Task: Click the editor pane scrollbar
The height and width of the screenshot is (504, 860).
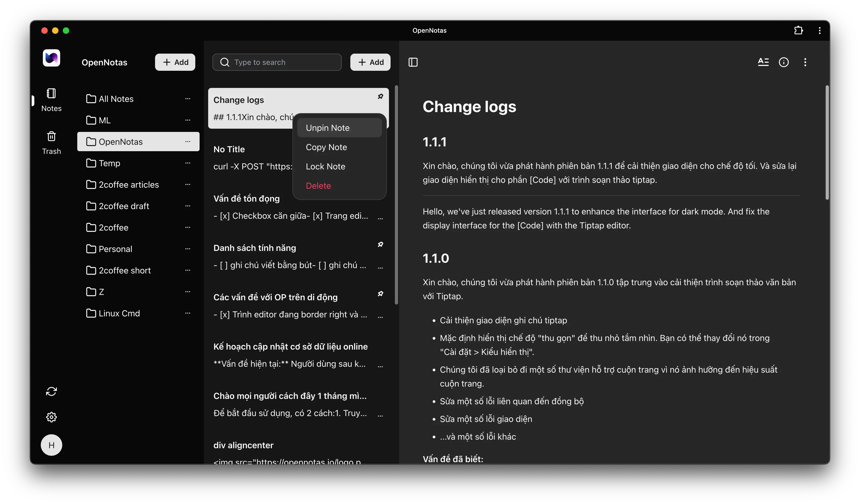Action: pyautogui.click(x=827, y=143)
